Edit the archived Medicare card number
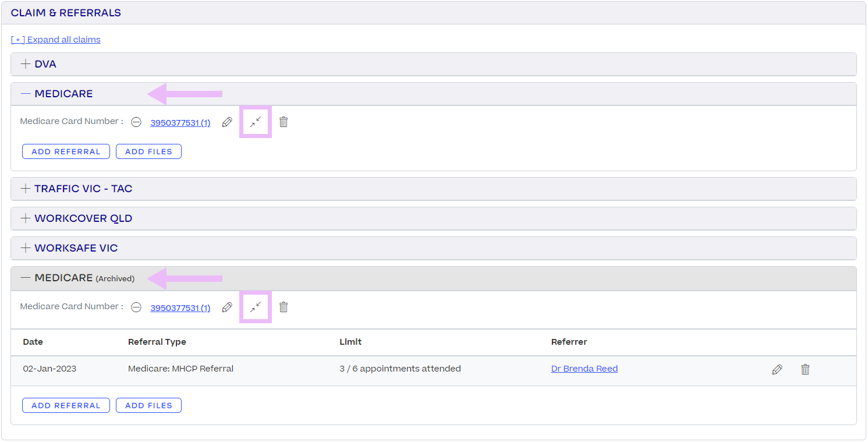The width and height of the screenshot is (868, 442). click(x=227, y=307)
